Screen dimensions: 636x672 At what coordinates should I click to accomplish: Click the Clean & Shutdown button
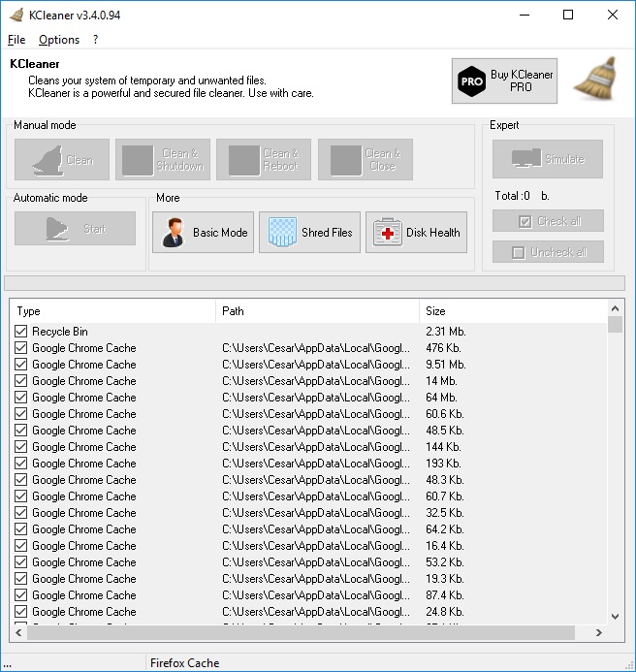(x=163, y=159)
